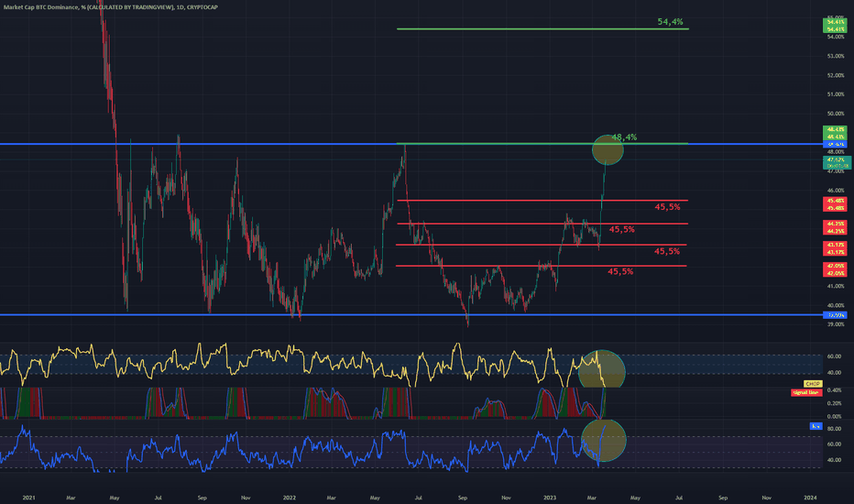Click the red 45.48% price label
854x504 pixels.
[x=835, y=204]
